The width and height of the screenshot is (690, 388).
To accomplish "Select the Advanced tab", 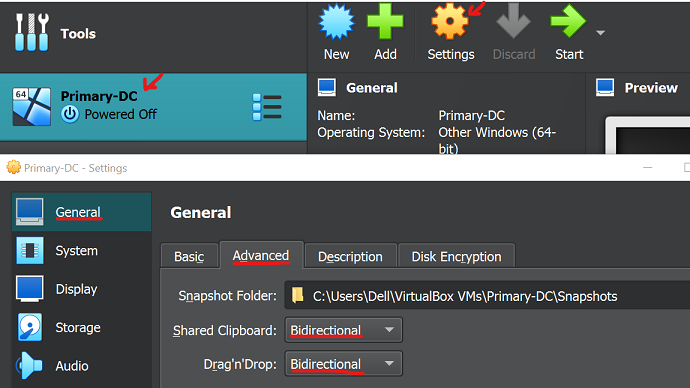I will coord(261,255).
